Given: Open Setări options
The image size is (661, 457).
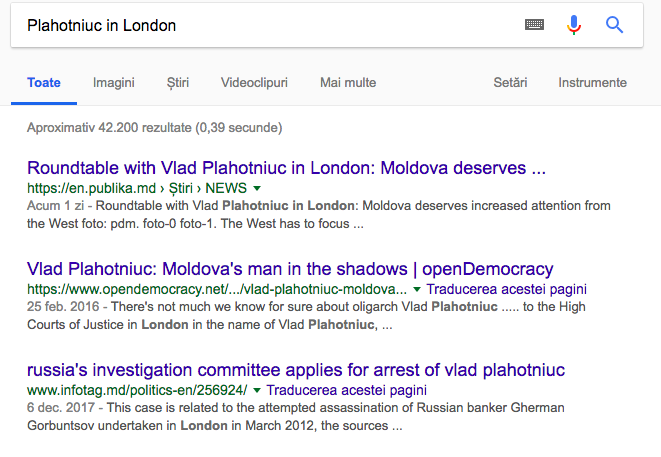Looking at the screenshot, I should pos(510,83).
